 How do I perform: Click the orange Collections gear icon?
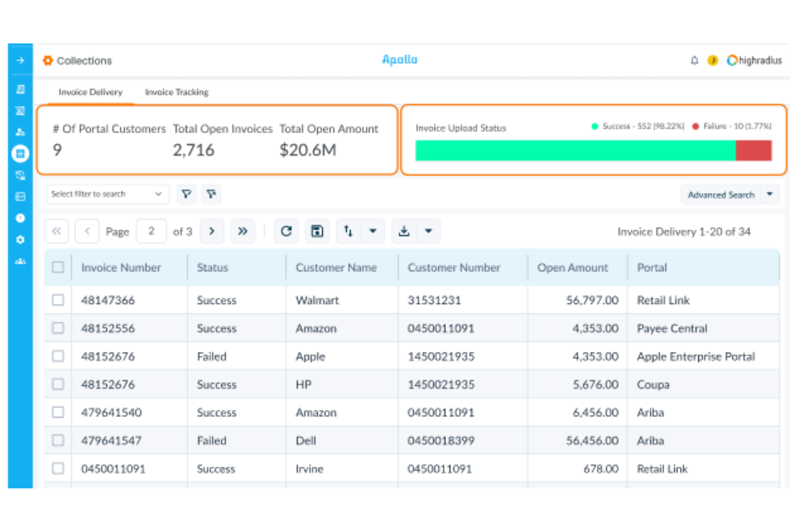(x=48, y=60)
